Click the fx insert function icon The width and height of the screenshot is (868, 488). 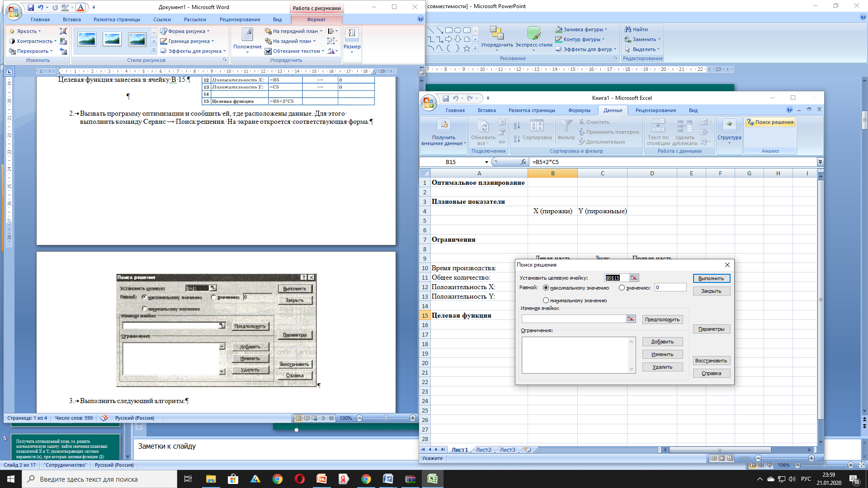click(524, 162)
